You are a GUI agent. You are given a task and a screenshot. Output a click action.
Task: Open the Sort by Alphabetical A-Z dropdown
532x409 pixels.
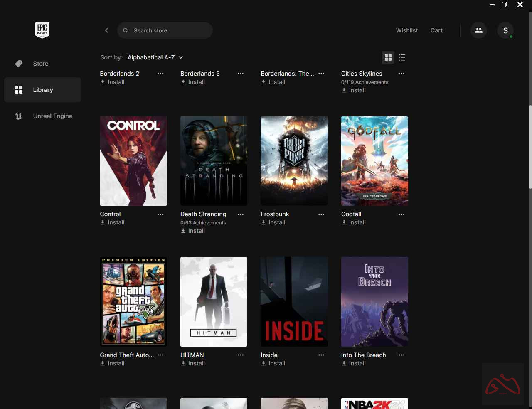pyautogui.click(x=155, y=57)
